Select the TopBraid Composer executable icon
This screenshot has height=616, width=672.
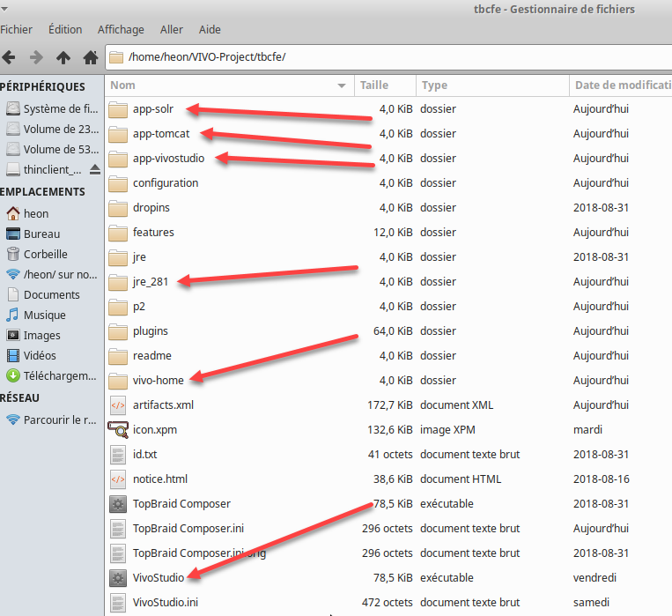click(x=118, y=504)
